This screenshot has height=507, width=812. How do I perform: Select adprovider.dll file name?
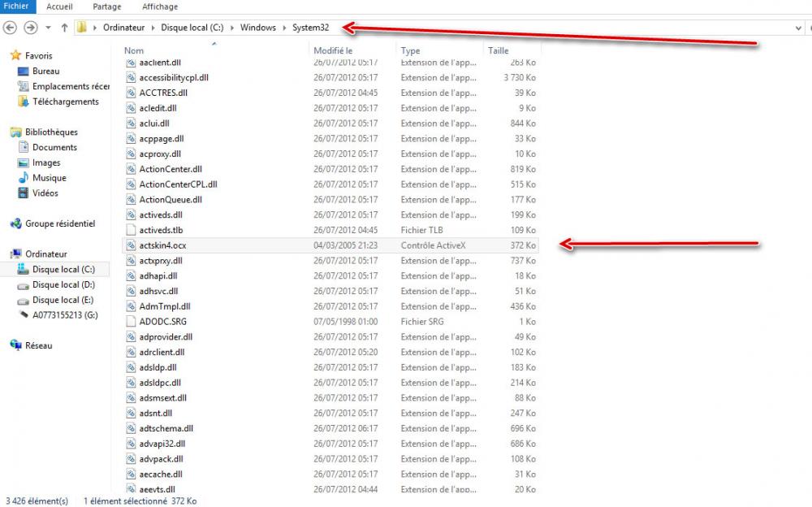click(166, 337)
